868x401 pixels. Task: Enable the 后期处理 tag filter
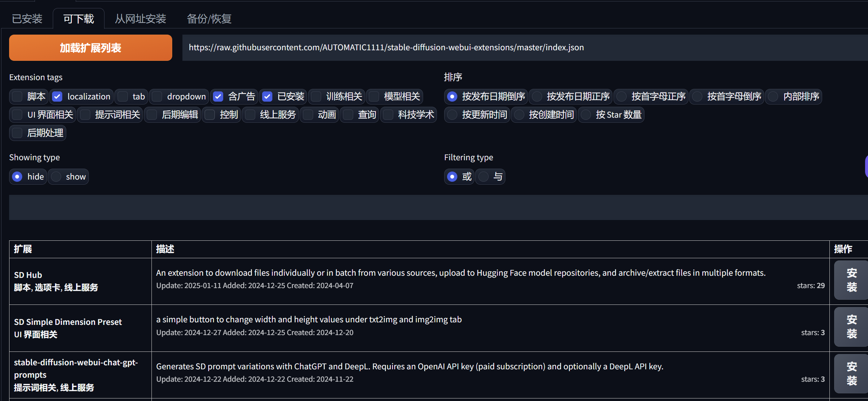click(17, 133)
